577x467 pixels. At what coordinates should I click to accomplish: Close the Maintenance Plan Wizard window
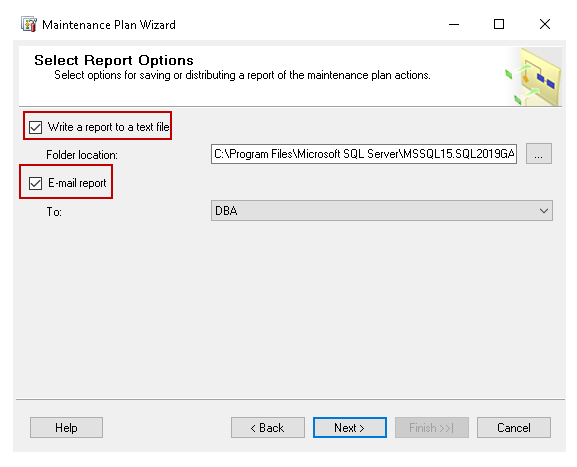click(545, 24)
